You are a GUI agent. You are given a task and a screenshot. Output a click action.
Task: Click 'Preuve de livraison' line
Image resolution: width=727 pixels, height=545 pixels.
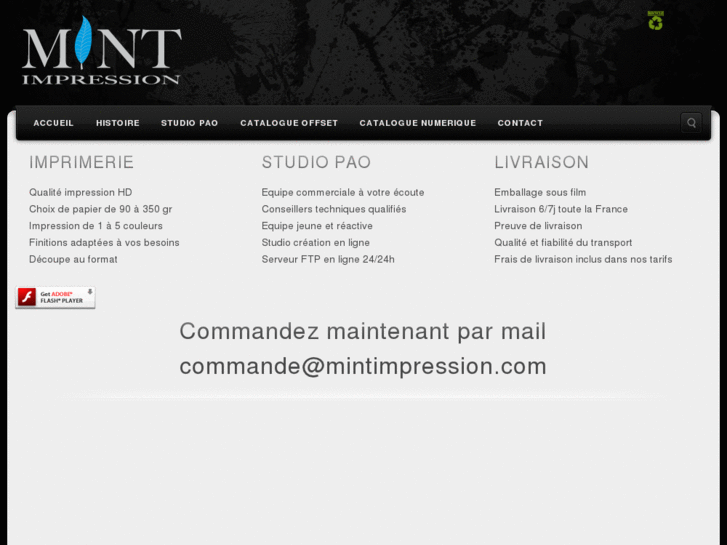538,226
